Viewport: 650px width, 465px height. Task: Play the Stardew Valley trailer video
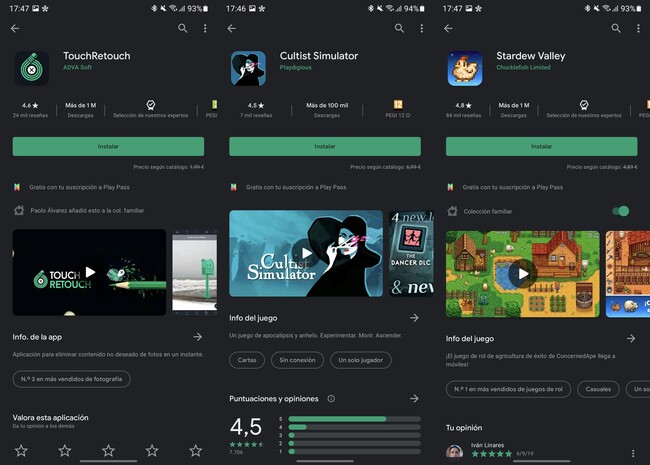(x=523, y=274)
